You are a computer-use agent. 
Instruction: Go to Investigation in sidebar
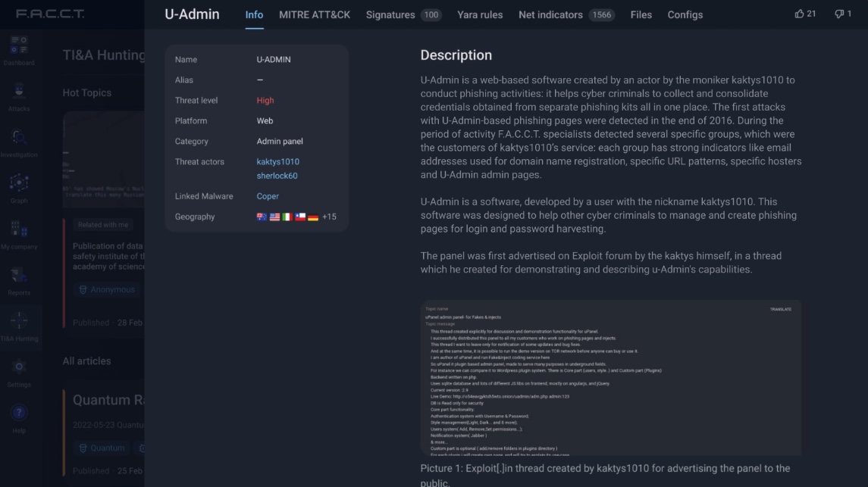19,138
